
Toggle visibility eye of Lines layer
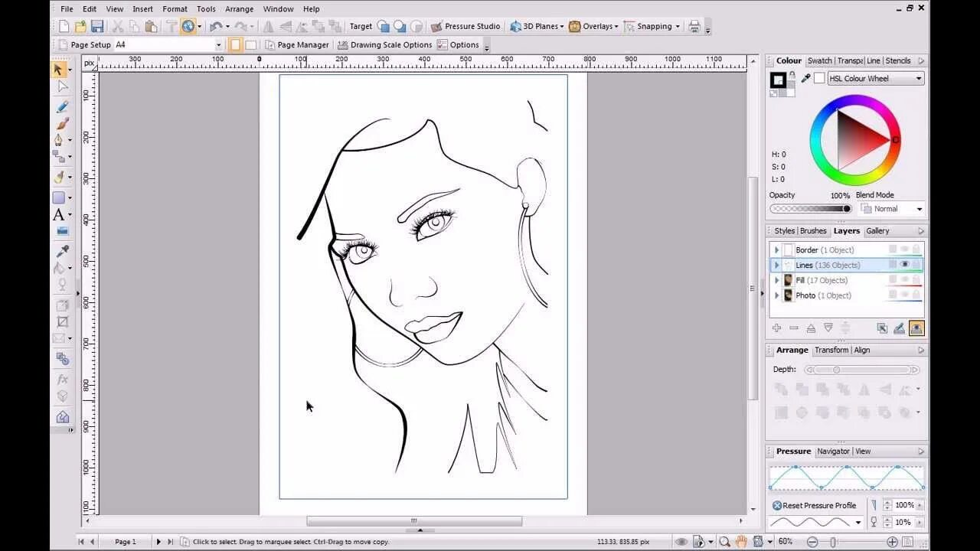point(904,265)
